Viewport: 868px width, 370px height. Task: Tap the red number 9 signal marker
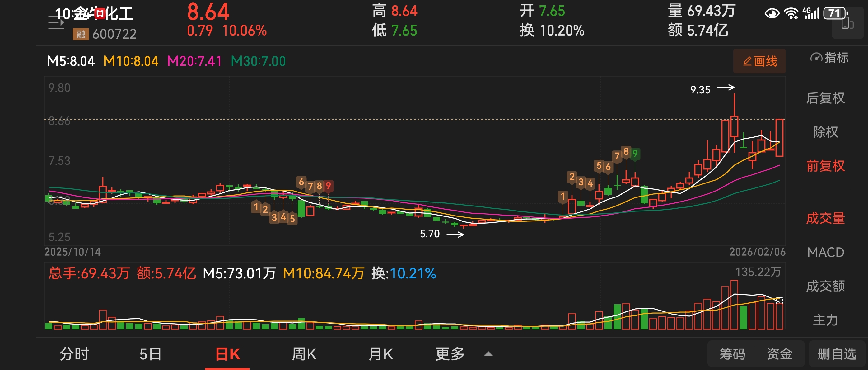click(328, 186)
